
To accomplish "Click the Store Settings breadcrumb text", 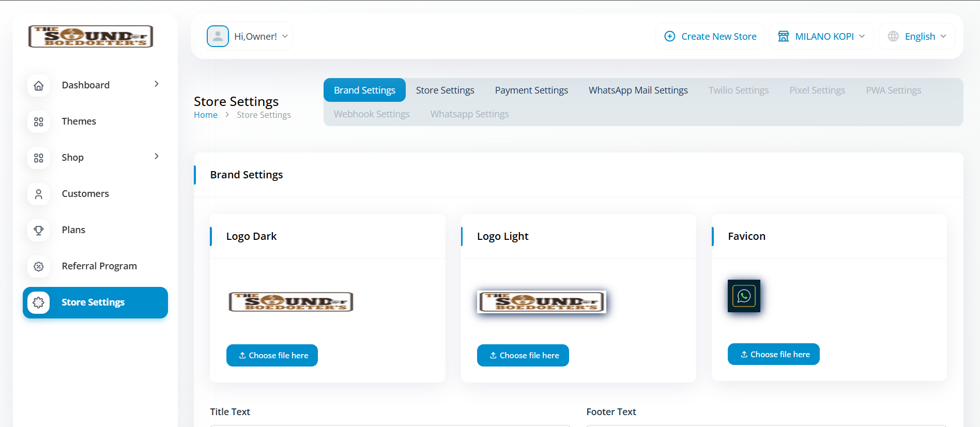I will [264, 115].
